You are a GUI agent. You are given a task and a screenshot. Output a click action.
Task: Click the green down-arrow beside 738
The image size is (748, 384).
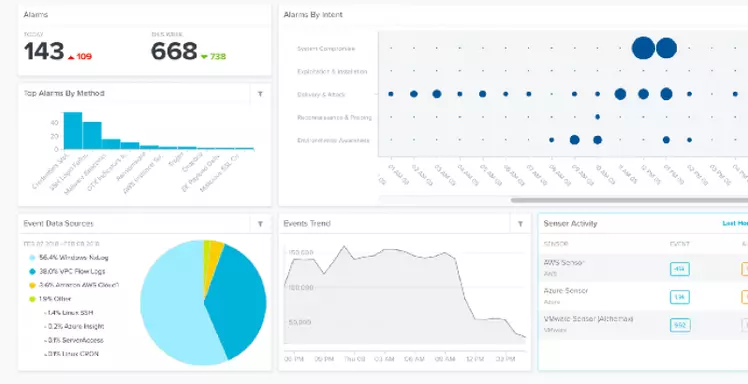[x=204, y=57]
